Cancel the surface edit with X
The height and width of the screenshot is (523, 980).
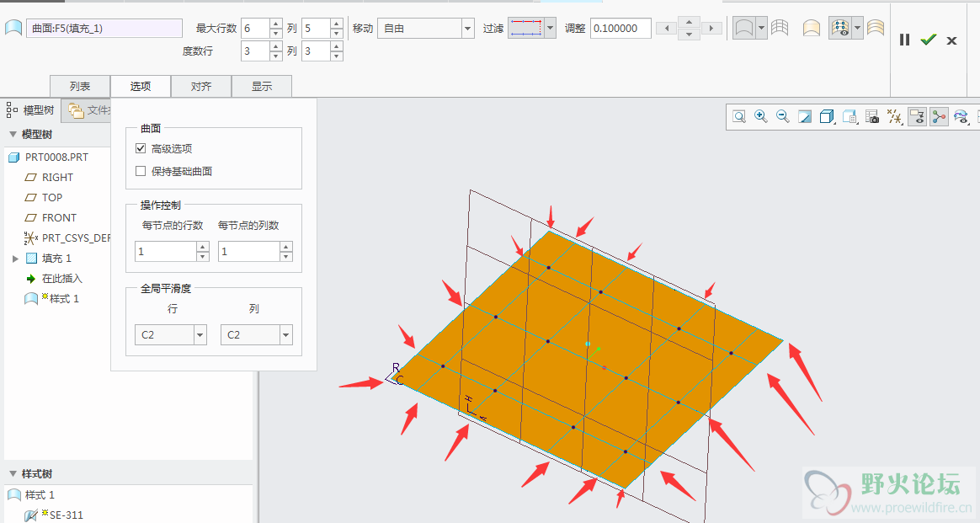point(951,40)
